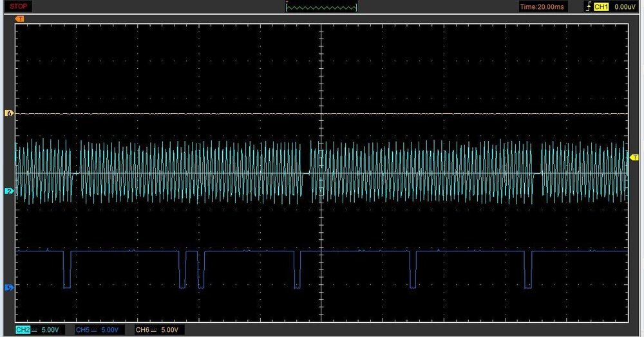
Task: Toggle the CH6 channel label
Action: click(x=142, y=330)
